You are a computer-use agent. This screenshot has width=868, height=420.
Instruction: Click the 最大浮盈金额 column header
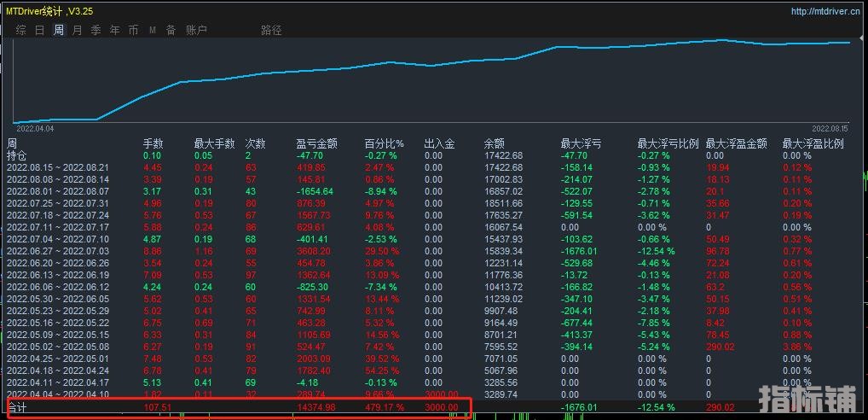point(737,144)
